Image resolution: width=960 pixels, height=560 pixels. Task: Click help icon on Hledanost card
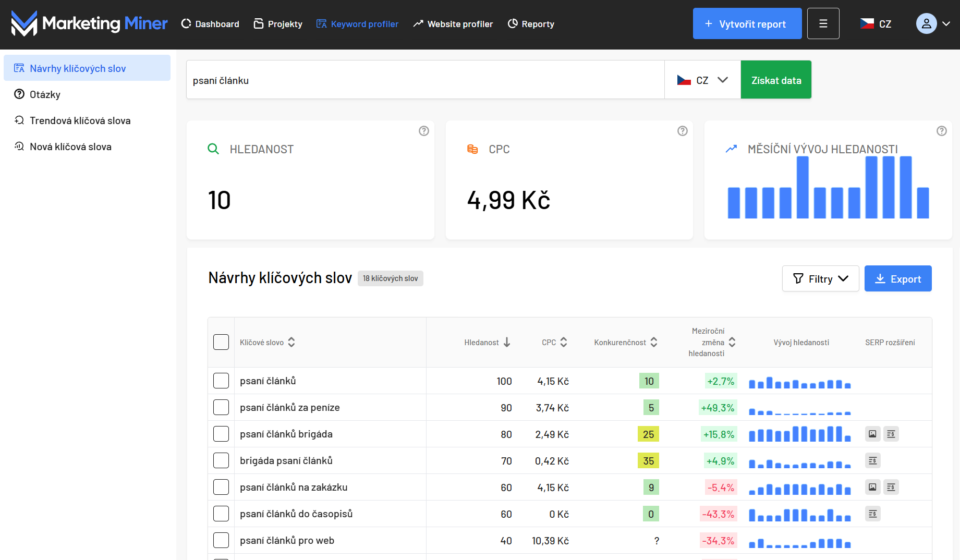tap(423, 131)
